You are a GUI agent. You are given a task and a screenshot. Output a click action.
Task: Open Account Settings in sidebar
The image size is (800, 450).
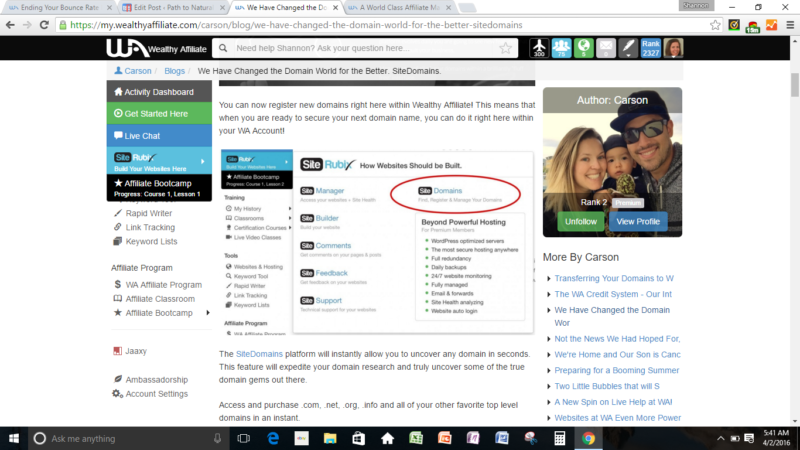click(156, 394)
